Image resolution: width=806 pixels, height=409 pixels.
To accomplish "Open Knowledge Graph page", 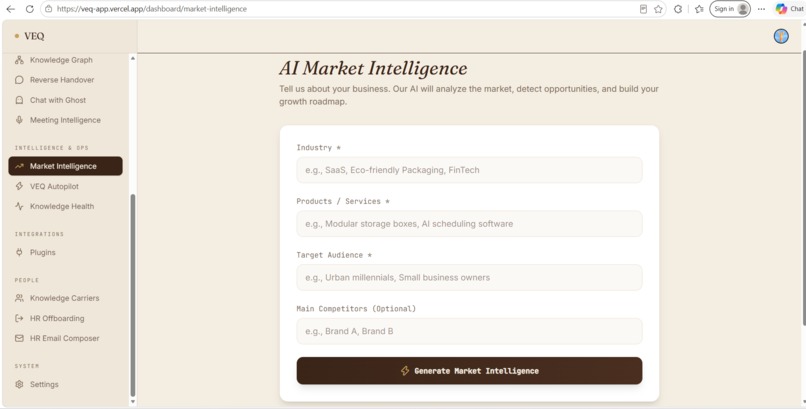I will coord(61,60).
